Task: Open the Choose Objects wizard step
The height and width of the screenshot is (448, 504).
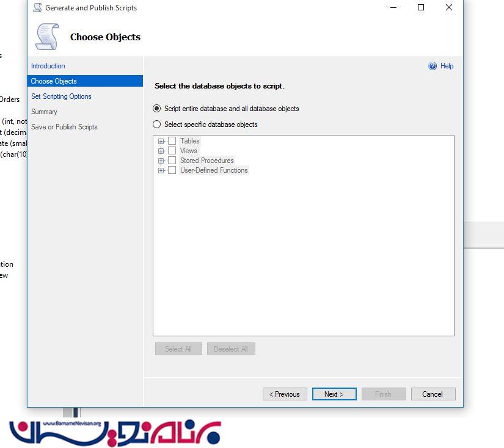Action: (85, 81)
